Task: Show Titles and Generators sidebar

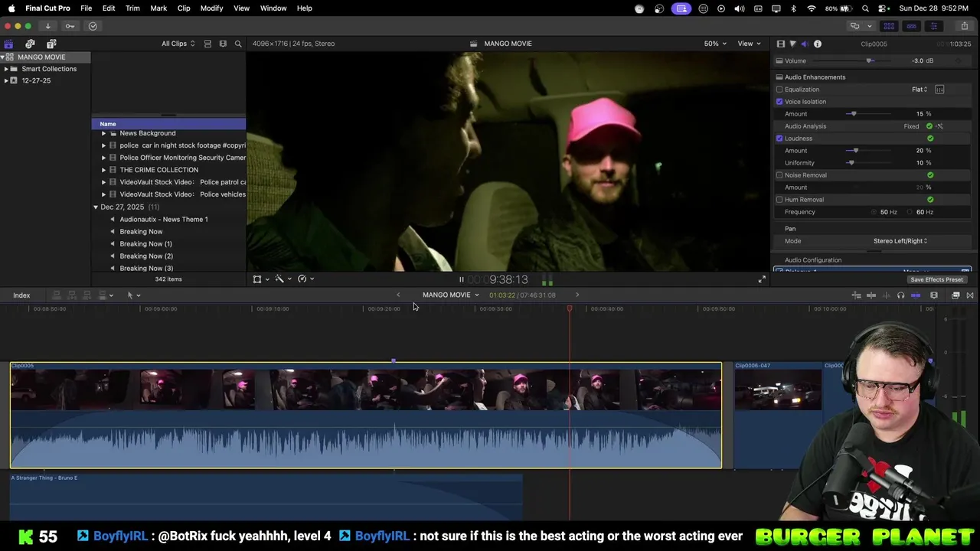Action: [51, 44]
